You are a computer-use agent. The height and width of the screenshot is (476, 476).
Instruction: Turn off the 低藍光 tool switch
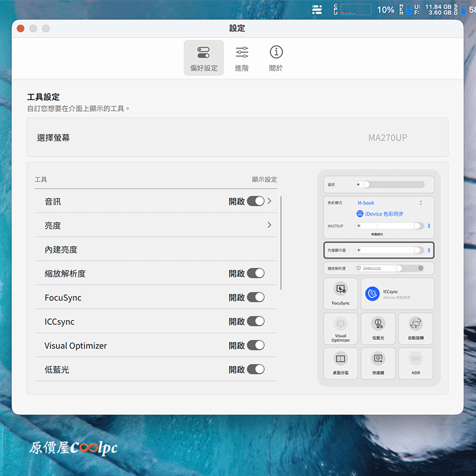click(x=256, y=369)
